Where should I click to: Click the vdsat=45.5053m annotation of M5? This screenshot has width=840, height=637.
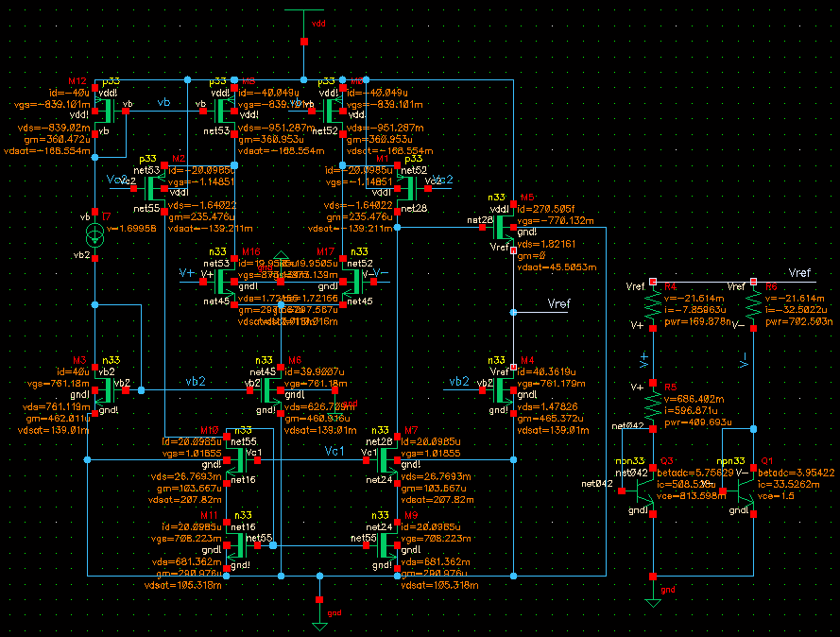coord(557,267)
